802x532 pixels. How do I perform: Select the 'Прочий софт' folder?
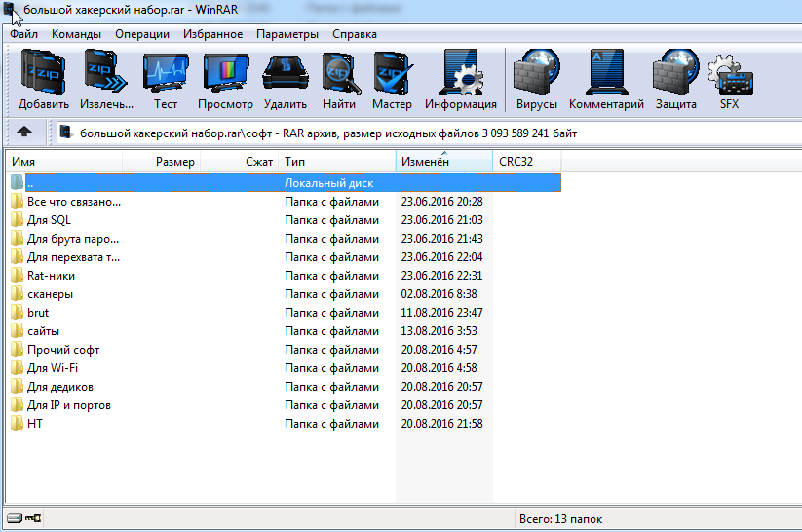coord(63,350)
